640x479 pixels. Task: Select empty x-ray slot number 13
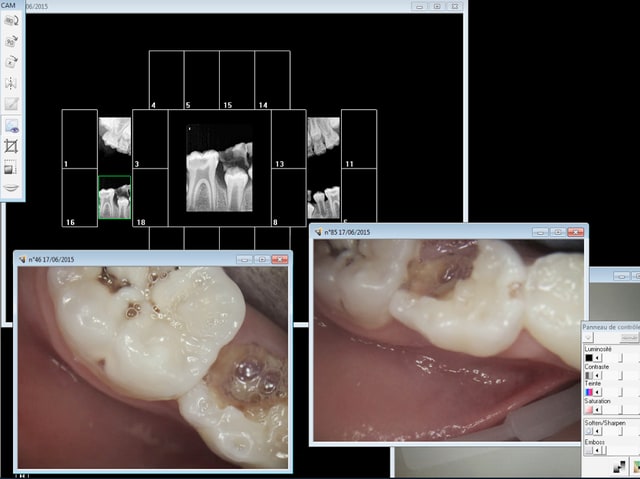[288, 140]
